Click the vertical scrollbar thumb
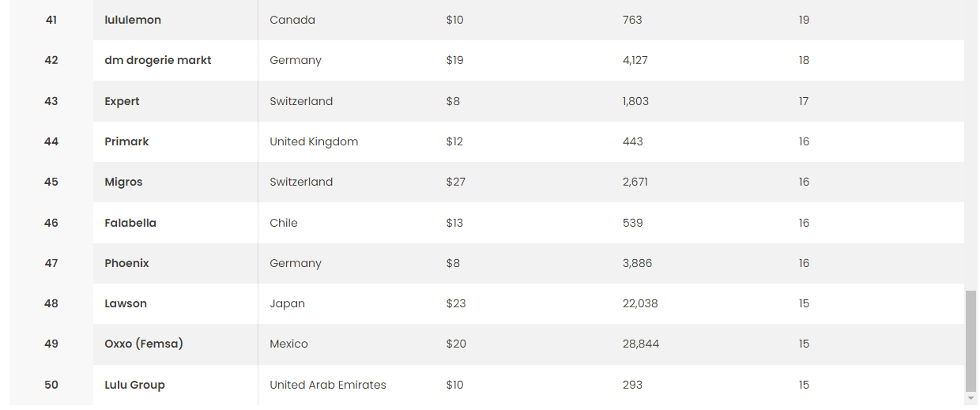The height and width of the screenshot is (410, 980). coord(971,340)
